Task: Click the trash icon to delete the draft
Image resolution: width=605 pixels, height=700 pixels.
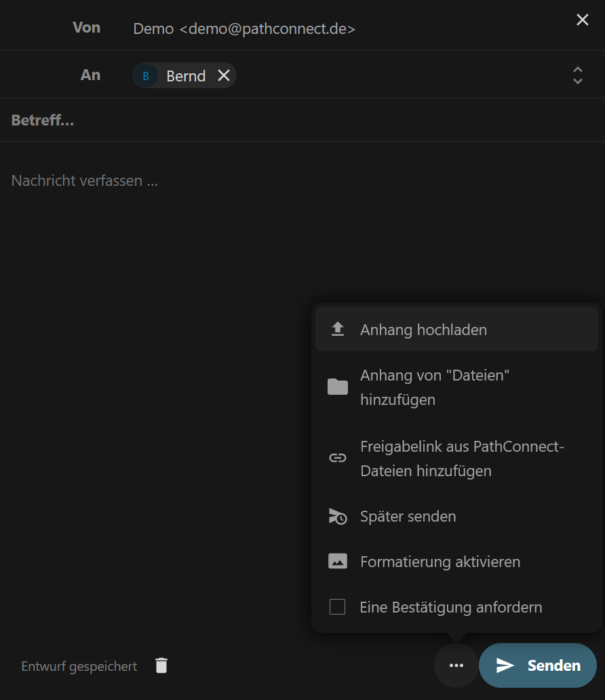Action: tap(161, 665)
